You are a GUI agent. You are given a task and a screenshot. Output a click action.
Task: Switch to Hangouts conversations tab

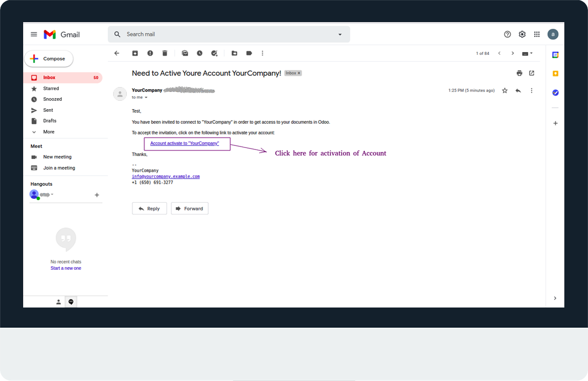[71, 302]
